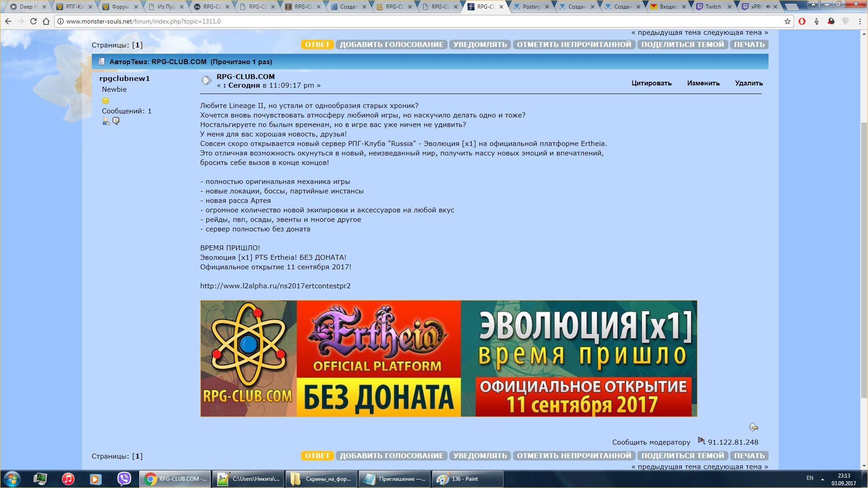Click the quick modify icon under banner
The image size is (868, 488).
753,427
